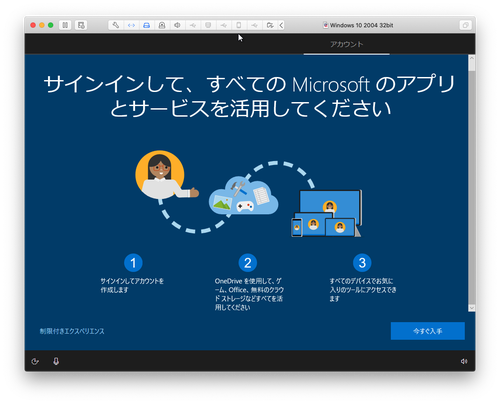The height and width of the screenshot is (404, 500).
Task: Click the green full screen window button
Action: pos(51,25)
